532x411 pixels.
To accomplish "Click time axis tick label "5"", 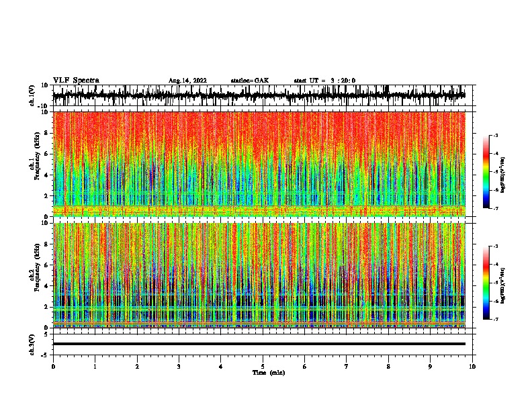I will [x=263, y=367].
